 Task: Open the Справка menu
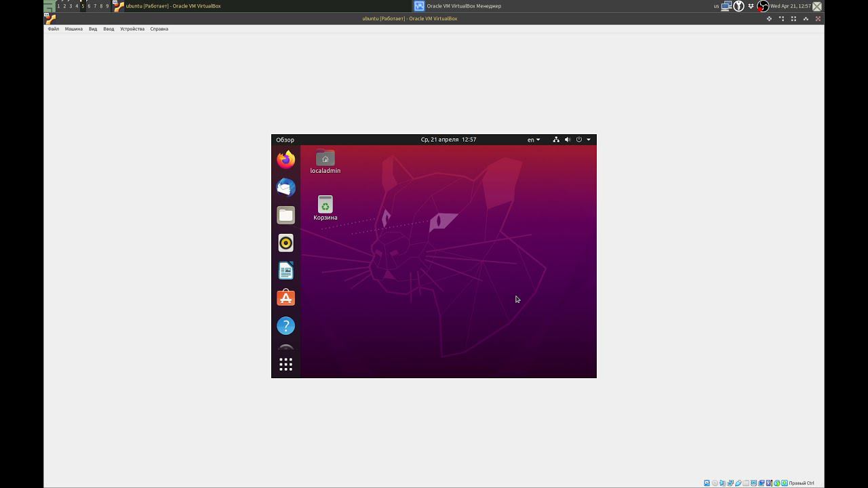pyautogui.click(x=159, y=29)
